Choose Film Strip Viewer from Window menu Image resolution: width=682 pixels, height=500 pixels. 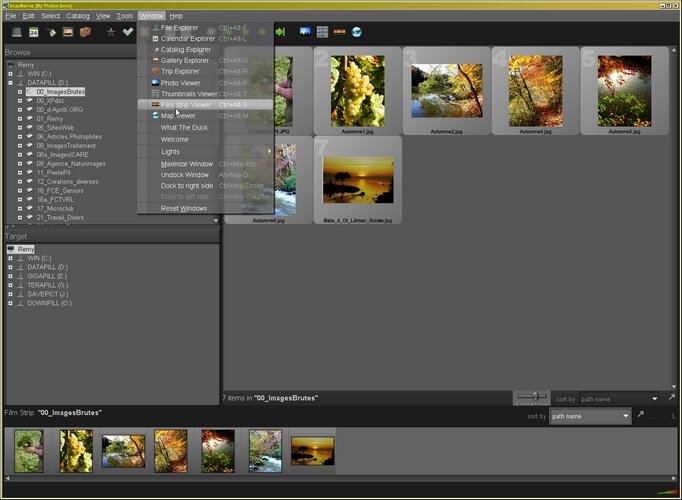[x=185, y=104]
